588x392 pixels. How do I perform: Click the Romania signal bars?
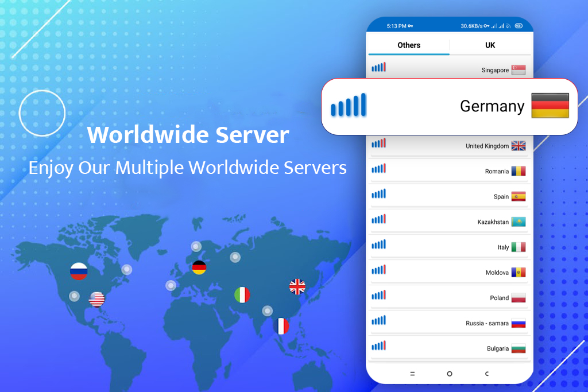pos(378,168)
